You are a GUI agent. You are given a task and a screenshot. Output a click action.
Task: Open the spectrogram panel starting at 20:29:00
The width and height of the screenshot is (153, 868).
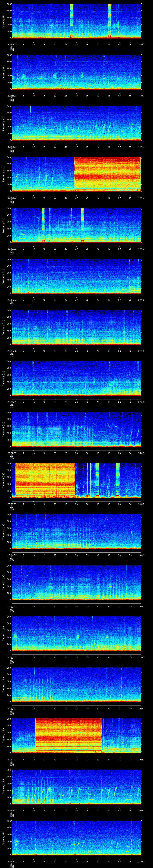pos(76,786)
